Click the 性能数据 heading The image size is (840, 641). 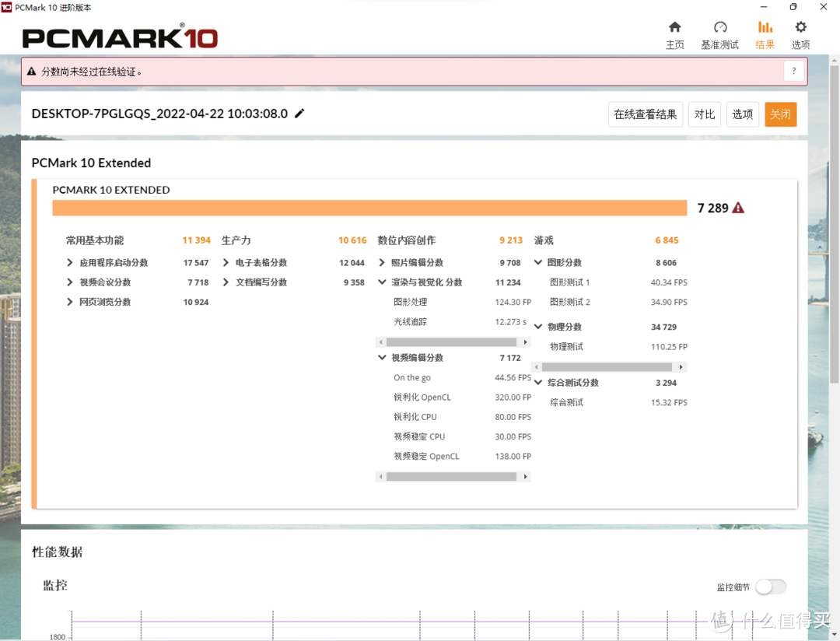(x=58, y=552)
